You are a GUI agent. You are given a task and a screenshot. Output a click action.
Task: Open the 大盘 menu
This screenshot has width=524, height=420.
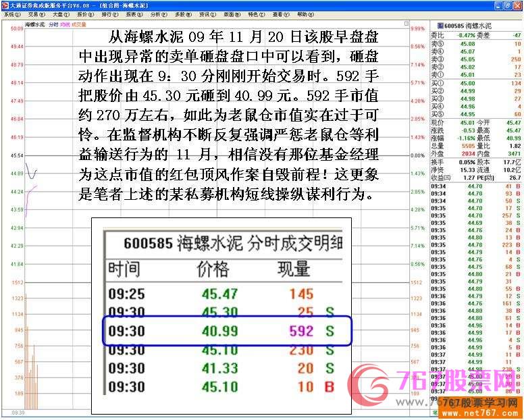pyautogui.click(x=61, y=15)
